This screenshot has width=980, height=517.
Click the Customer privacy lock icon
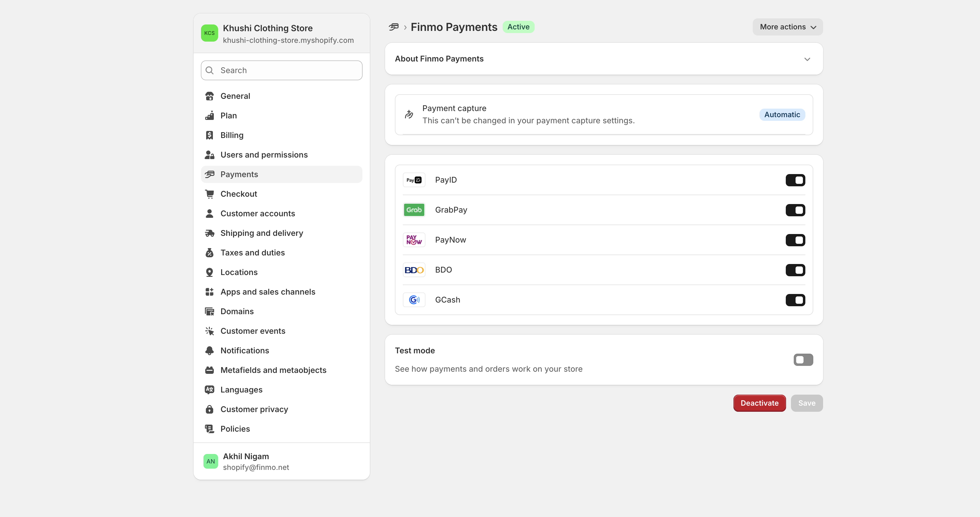[x=209, y=410]
